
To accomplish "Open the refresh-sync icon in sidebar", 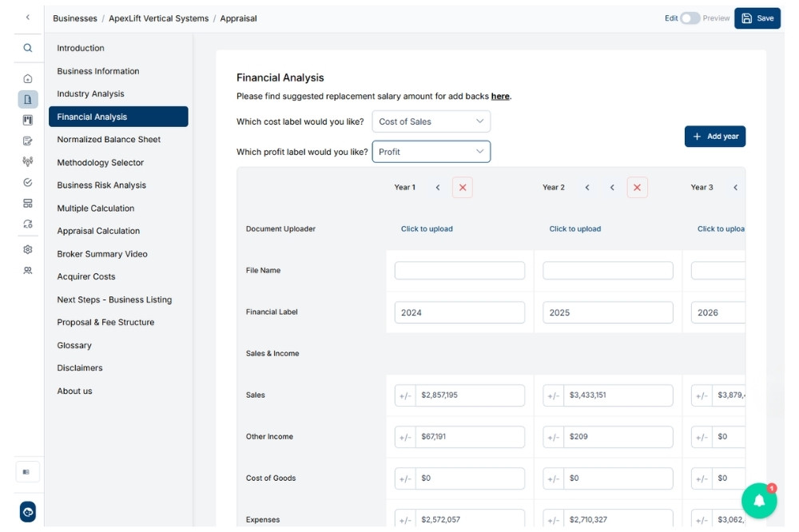I will pyautogui.click(x=27, y=224).
